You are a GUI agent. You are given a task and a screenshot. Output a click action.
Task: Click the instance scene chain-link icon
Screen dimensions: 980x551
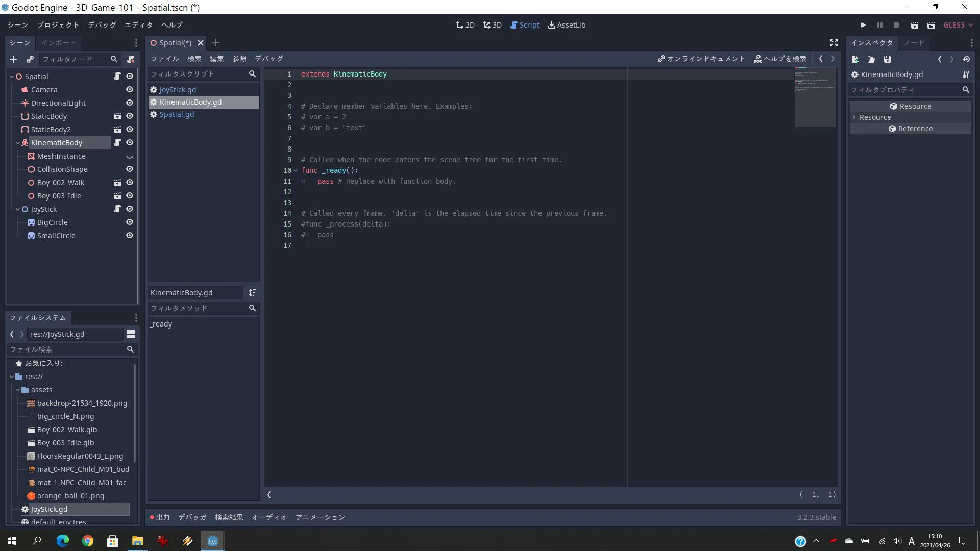coord(30,59)
